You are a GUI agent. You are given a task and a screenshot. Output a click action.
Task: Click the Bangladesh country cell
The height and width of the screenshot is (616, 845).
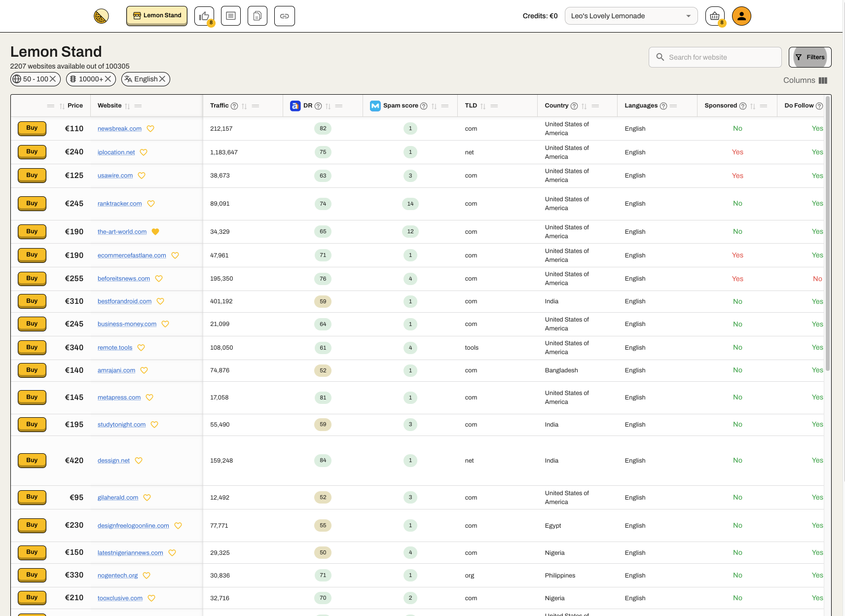pos(561,370)
